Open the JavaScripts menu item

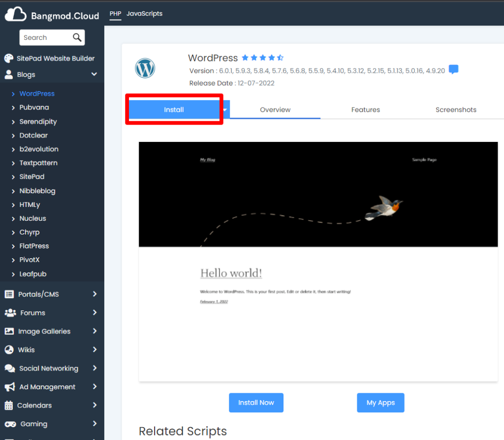(x=144, y=14)
